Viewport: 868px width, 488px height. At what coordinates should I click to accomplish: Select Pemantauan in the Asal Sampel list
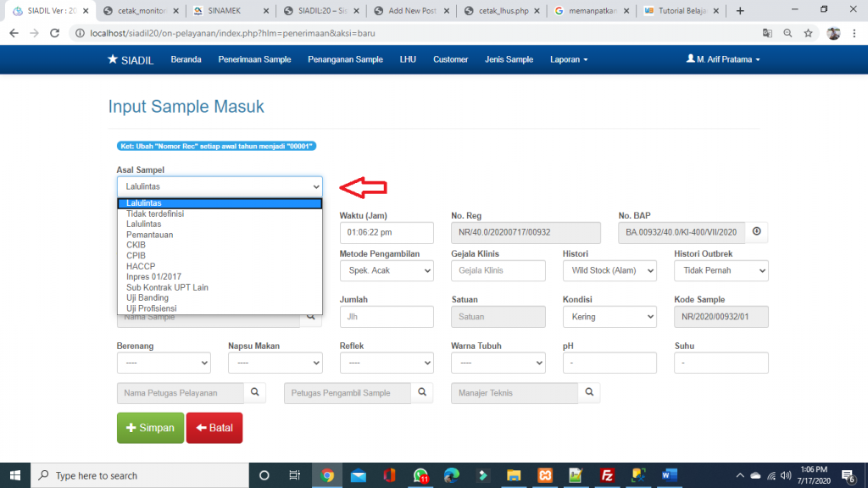(x=149, y=235)
